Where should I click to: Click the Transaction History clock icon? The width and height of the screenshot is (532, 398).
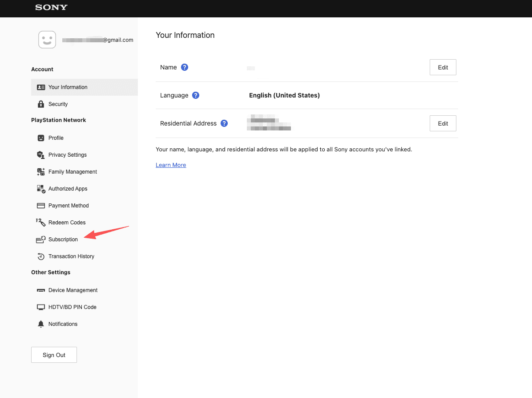tap(41, 256)
